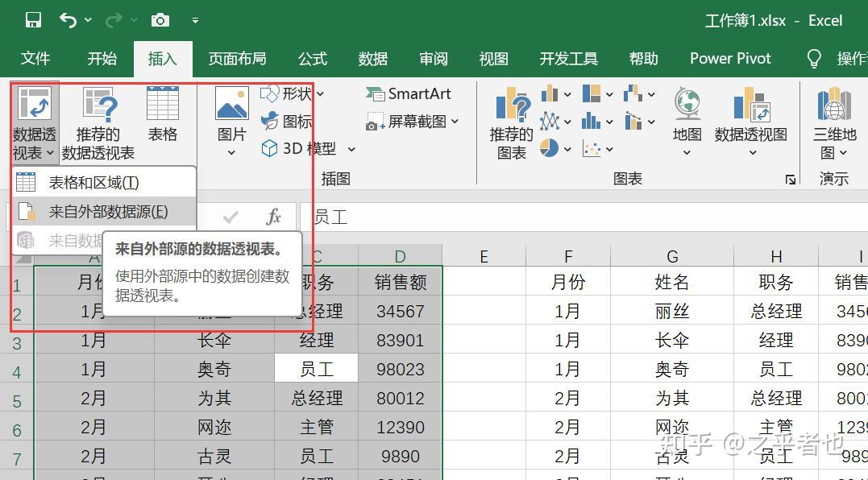Click the 推荐的数据透视表 button

98,121
